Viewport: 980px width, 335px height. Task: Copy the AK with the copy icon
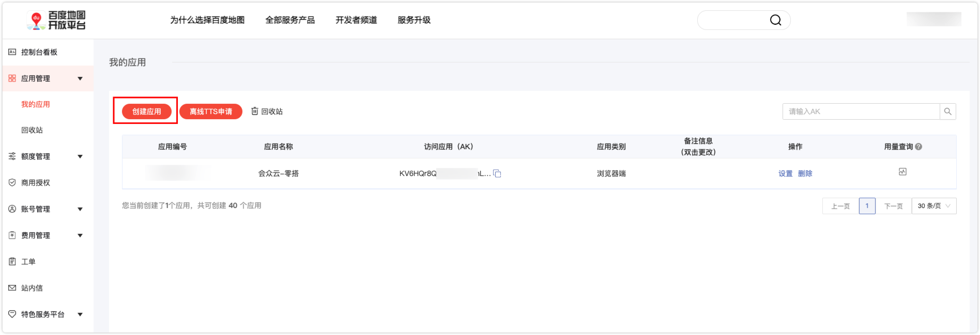pyautogui.click(x=497, y=173)
